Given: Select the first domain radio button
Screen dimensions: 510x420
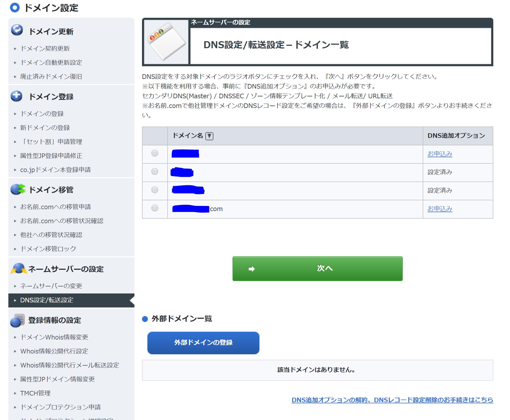Looking at the screenshot, I should [x=155, y=153].
